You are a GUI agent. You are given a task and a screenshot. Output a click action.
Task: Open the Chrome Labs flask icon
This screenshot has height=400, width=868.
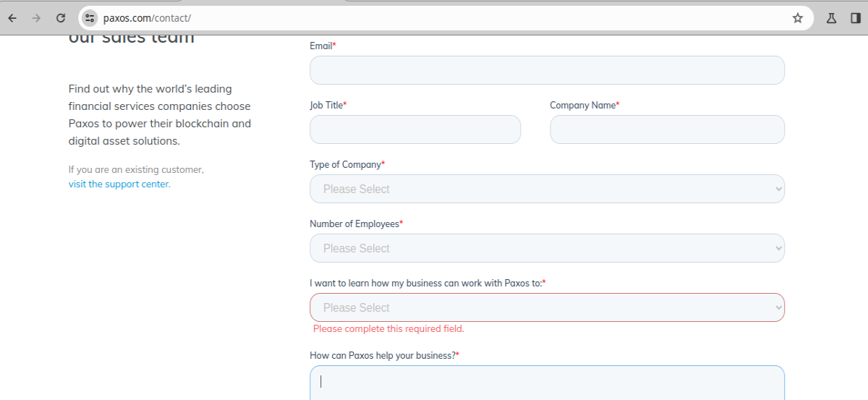click(x=832, y=18)
